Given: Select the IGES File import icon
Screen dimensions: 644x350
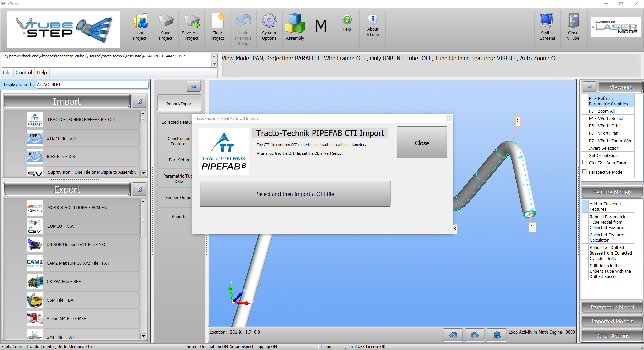Looking at the screenshot, I should [x=35, y=156].
